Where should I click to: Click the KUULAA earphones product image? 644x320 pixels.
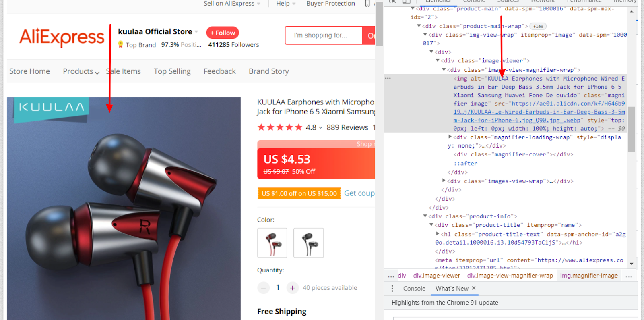(x=124, y=208)
